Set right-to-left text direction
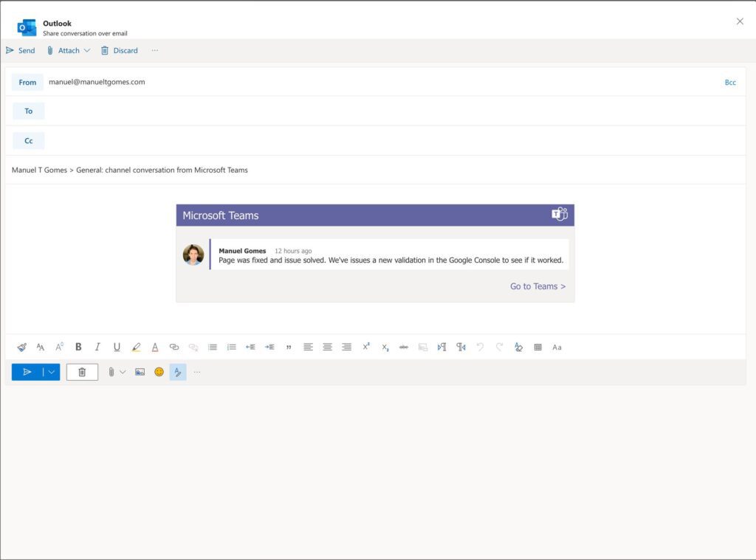This screenshot has width=756, height=560. tap(461, 347)
